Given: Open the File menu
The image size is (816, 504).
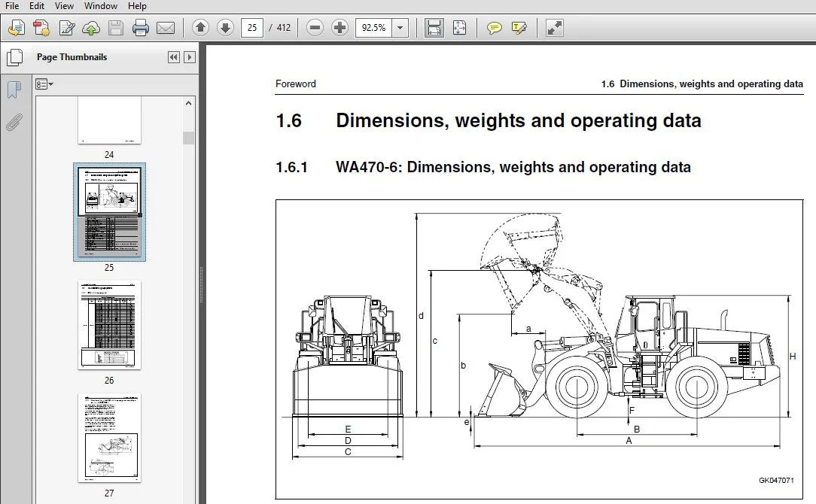Looking at the screenshot, I should (x=11, y=6).
